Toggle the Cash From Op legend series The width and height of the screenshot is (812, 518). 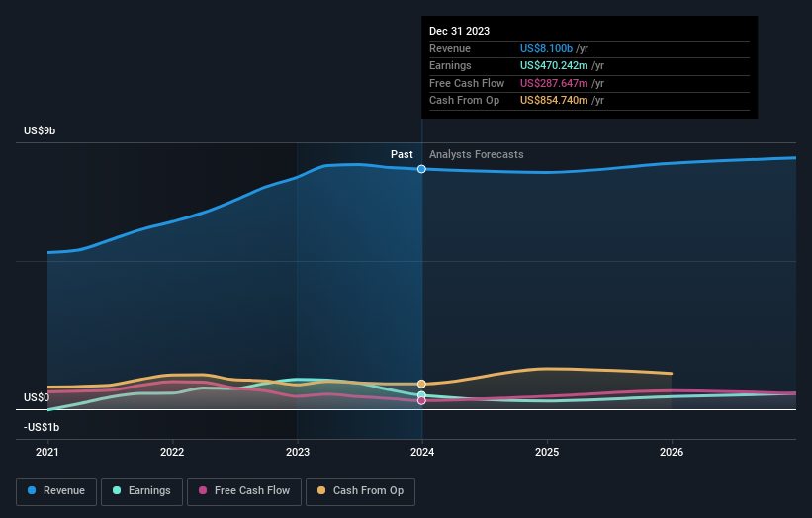(x=360, y=491)
